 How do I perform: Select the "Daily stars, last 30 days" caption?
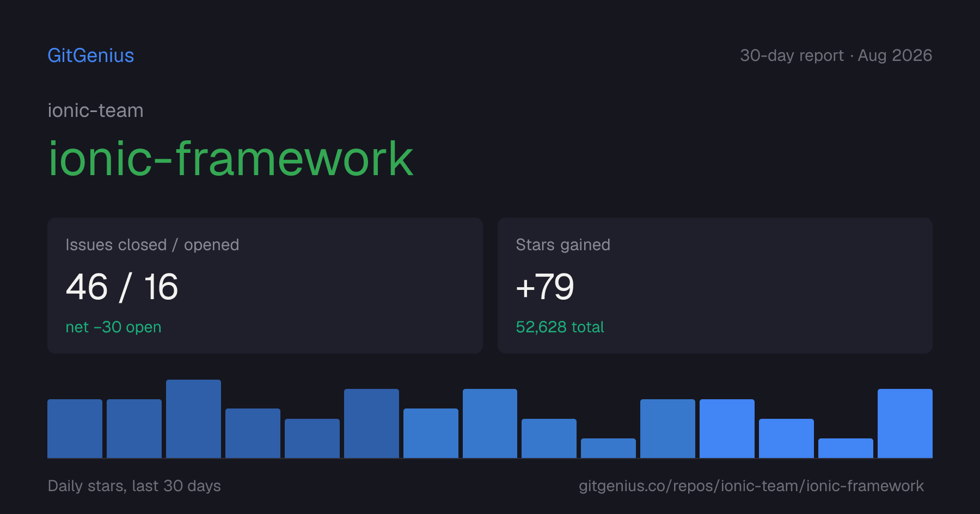coord(134,486)
